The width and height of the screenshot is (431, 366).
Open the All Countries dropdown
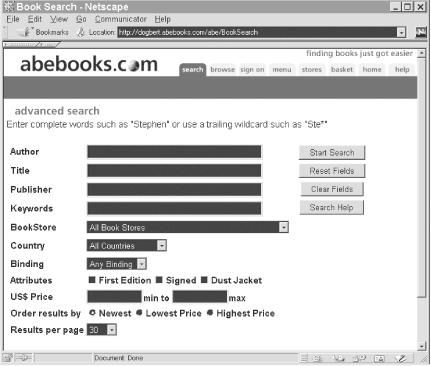(x=127, y=246)
